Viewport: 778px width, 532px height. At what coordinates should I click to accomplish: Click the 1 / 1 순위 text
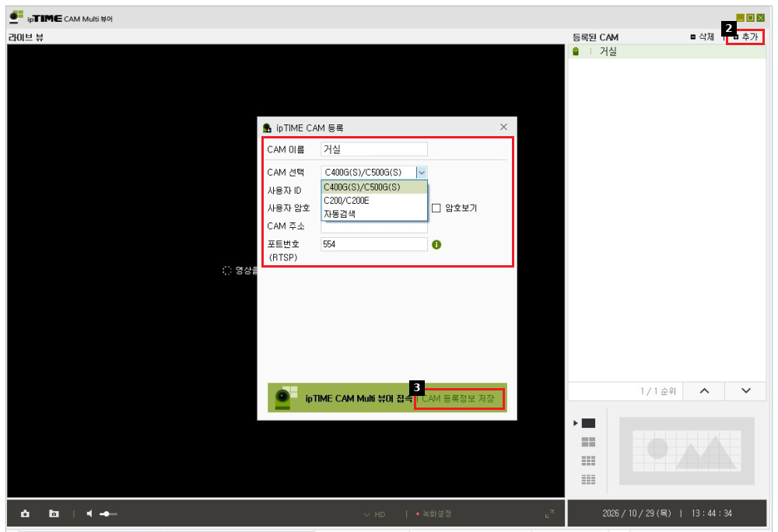658,391
